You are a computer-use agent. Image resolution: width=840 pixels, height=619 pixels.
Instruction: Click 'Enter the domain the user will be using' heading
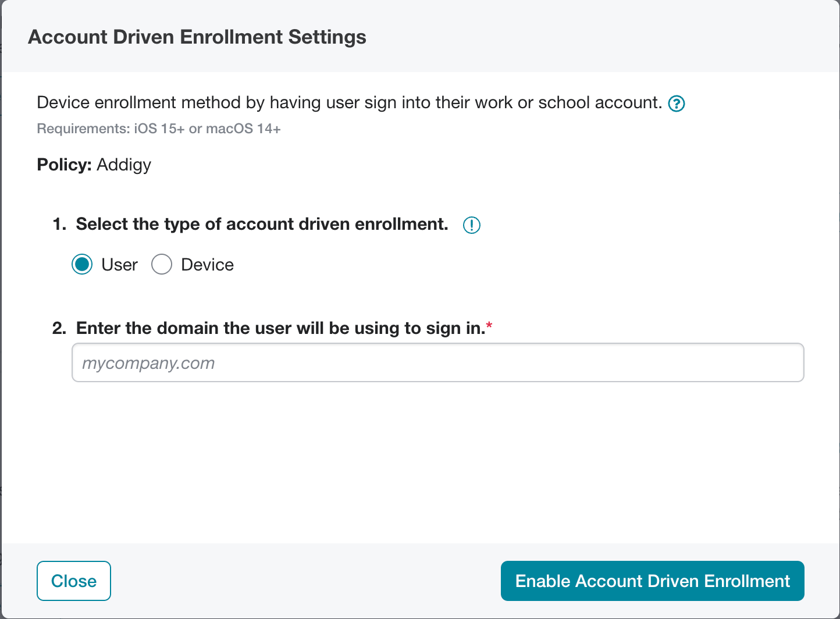click(281, 328)
